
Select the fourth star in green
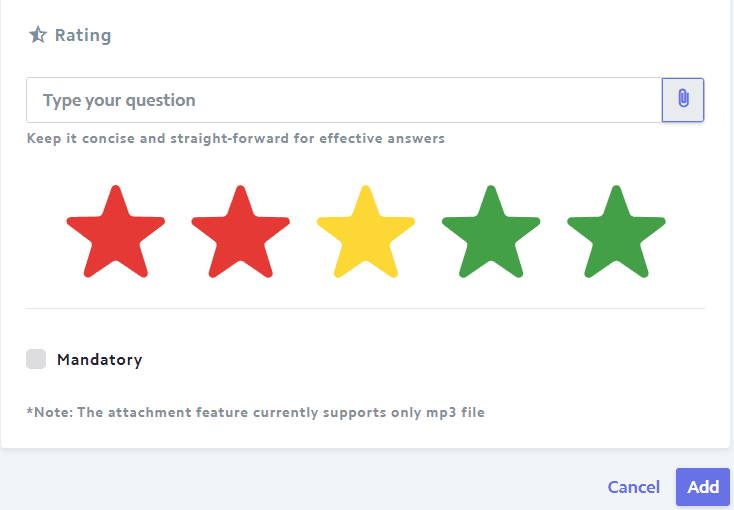click(491, 231)
